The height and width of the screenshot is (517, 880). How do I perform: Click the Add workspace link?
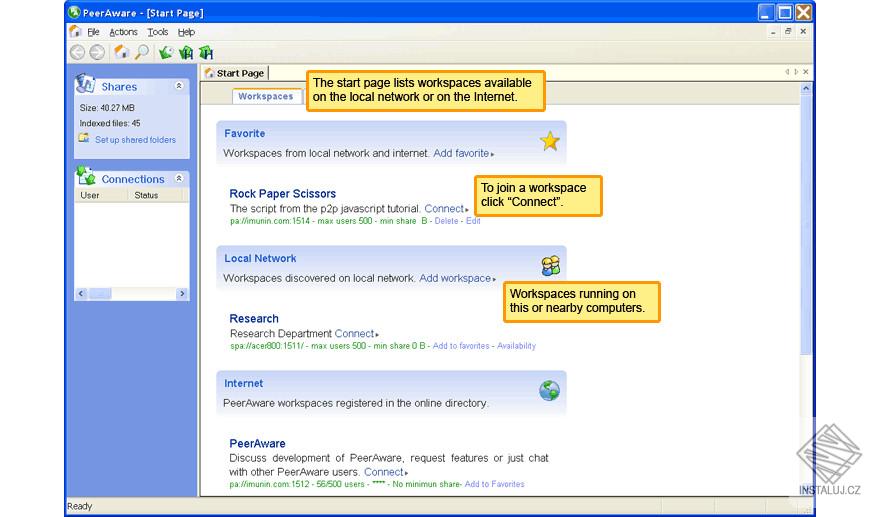pyautogui.click(x=457, y=278)
